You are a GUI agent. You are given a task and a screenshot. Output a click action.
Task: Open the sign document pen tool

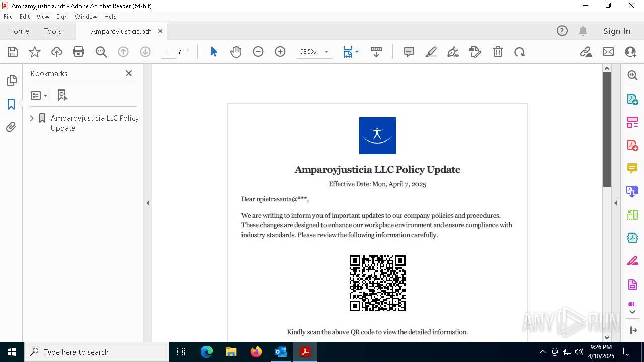[453, 52]
